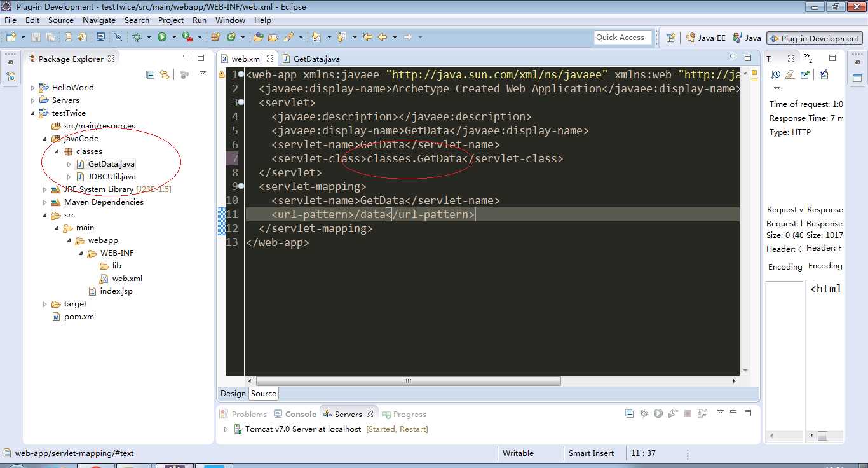
Task: Click the Open Type toolbar icon
Action: tap(259, 38)
